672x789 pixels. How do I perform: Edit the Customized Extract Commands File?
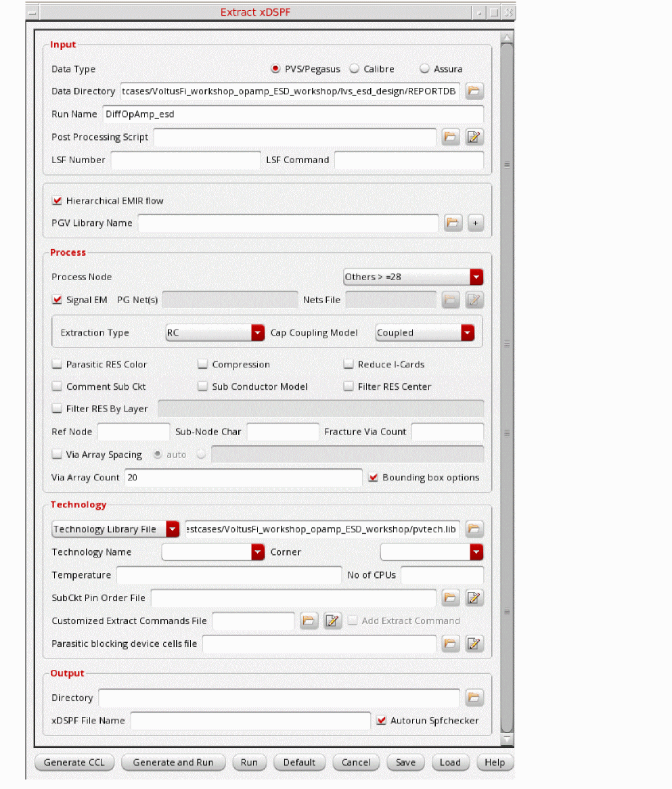332,621
